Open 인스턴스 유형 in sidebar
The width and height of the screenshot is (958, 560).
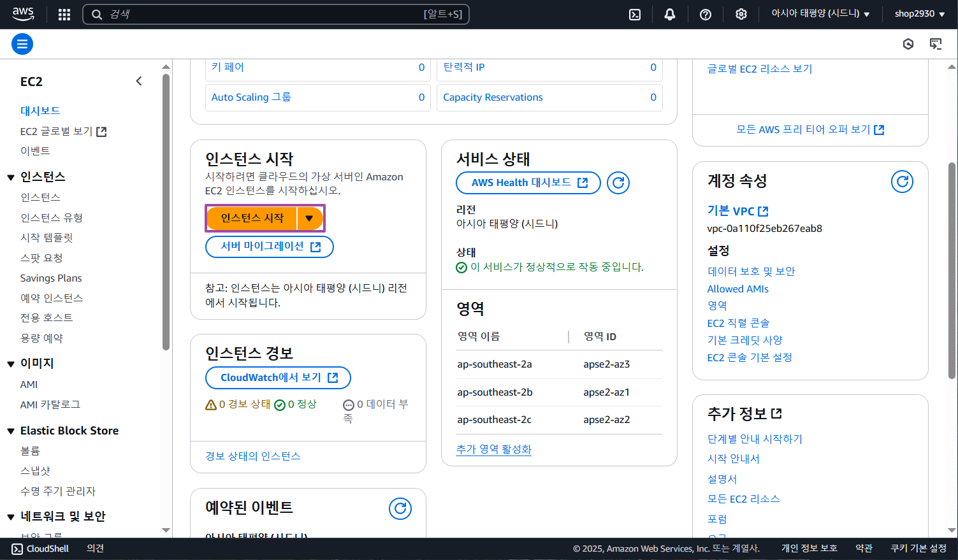52,218
